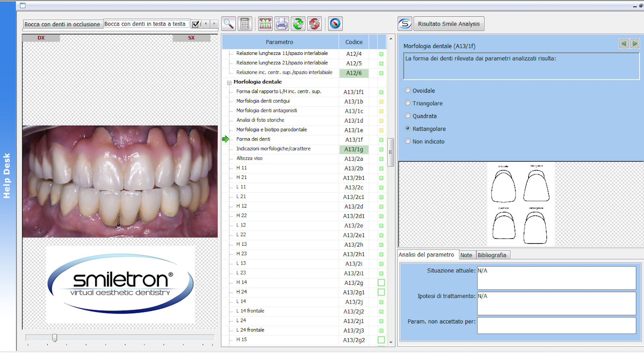Toggle the checkbox next to image tabs

click(195, 24)
